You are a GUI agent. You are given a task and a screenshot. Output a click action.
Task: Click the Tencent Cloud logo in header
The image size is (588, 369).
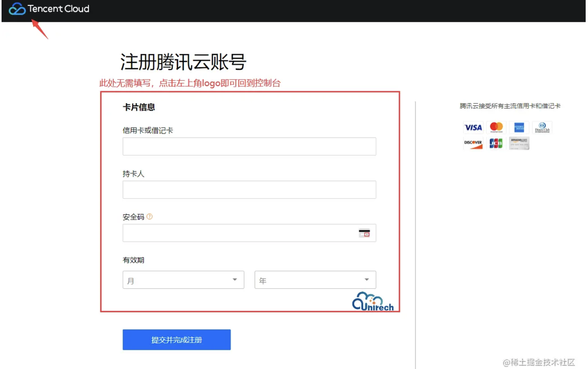(49, 9)
